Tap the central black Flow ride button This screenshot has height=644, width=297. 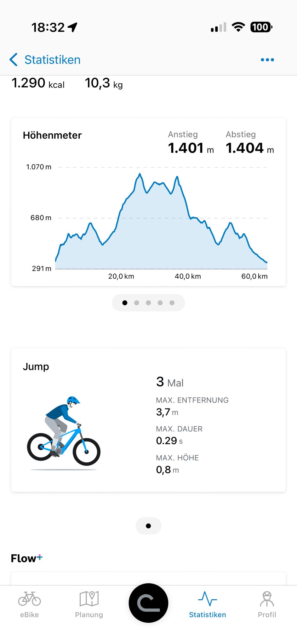click(x=148, y=603)
